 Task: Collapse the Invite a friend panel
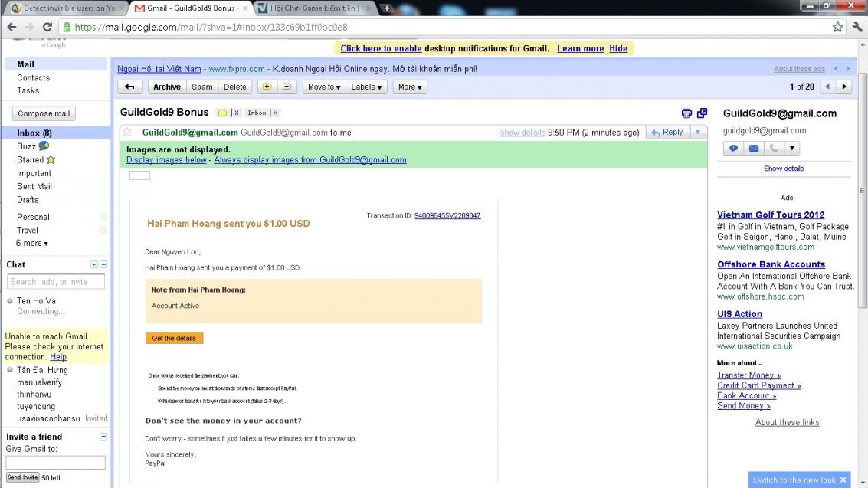[103, 437]
